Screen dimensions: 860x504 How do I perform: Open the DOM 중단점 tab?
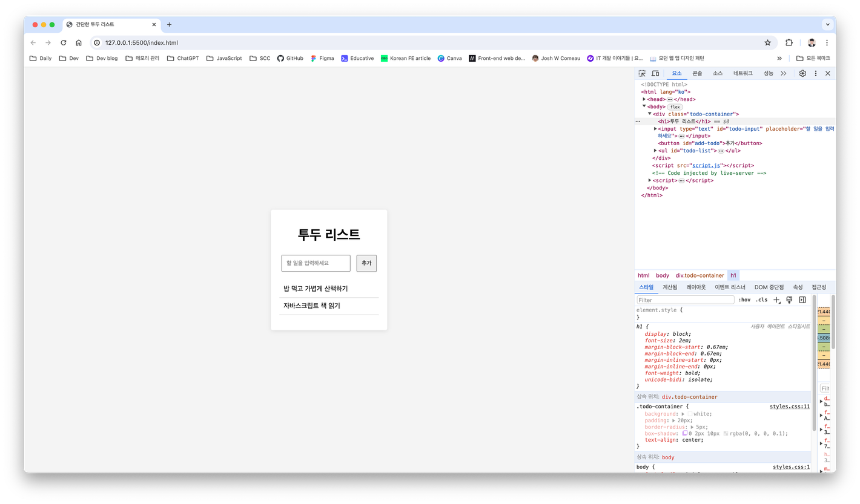769,287
